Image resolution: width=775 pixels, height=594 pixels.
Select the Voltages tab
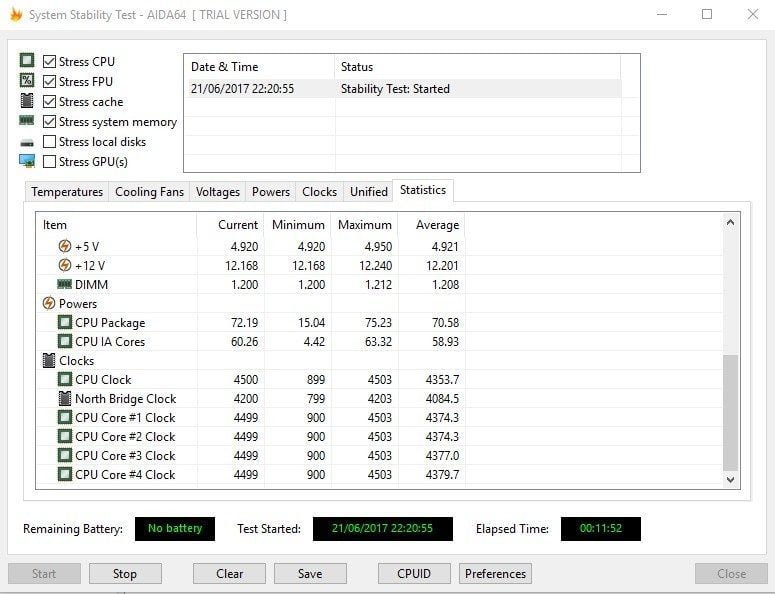217,192
